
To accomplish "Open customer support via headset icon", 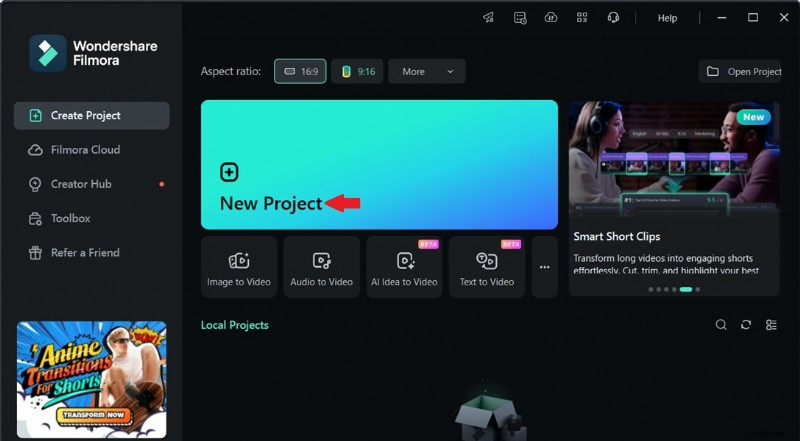I will coord(613,17).
